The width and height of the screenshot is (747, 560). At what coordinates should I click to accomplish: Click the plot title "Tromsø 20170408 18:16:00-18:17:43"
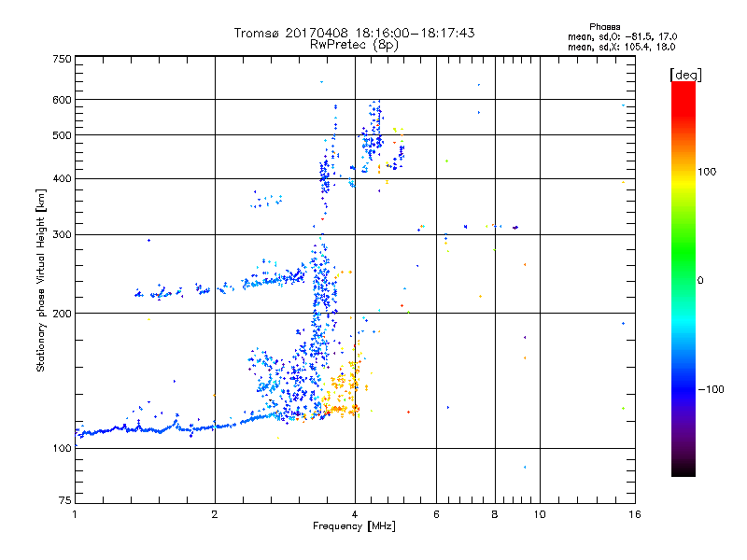[354, 33]
